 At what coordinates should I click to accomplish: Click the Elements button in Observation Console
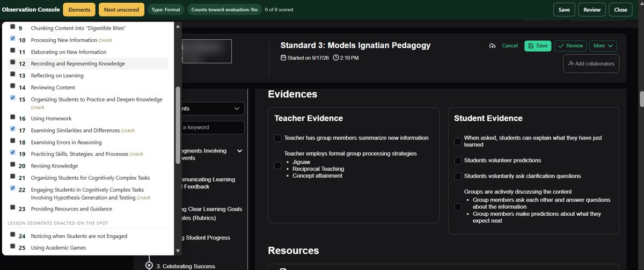point(79,10)
